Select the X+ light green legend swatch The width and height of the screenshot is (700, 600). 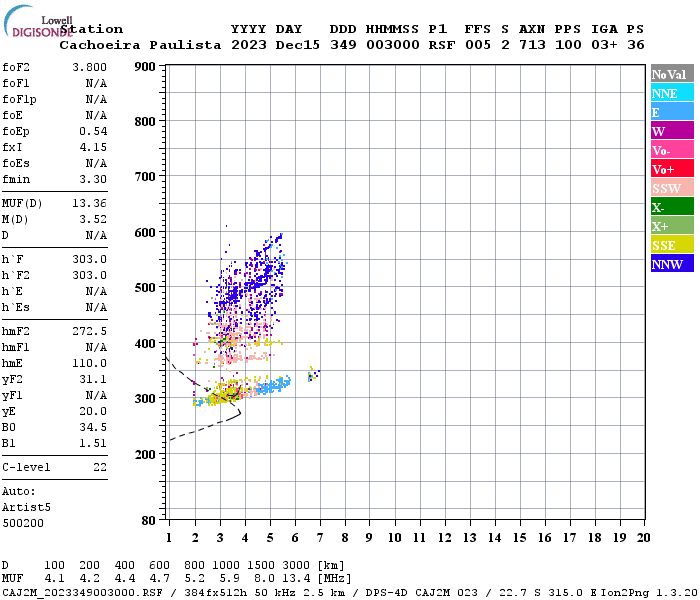672,225
